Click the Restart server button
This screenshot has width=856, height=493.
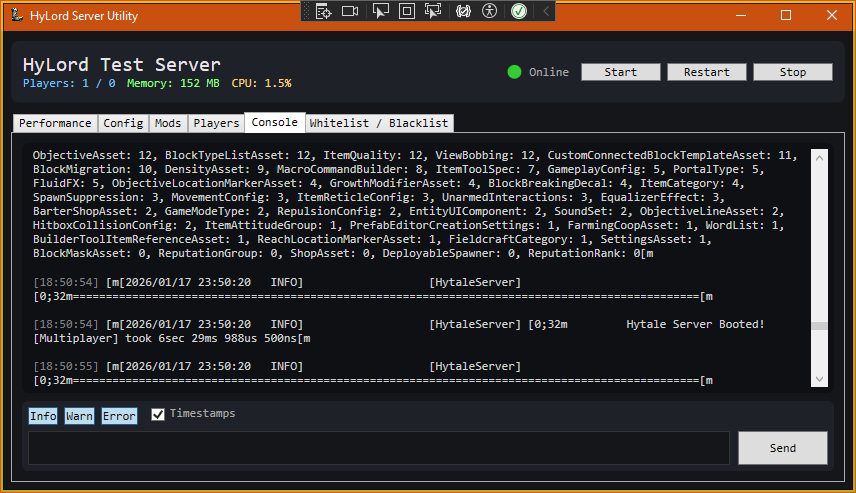[x=706, y=72]
